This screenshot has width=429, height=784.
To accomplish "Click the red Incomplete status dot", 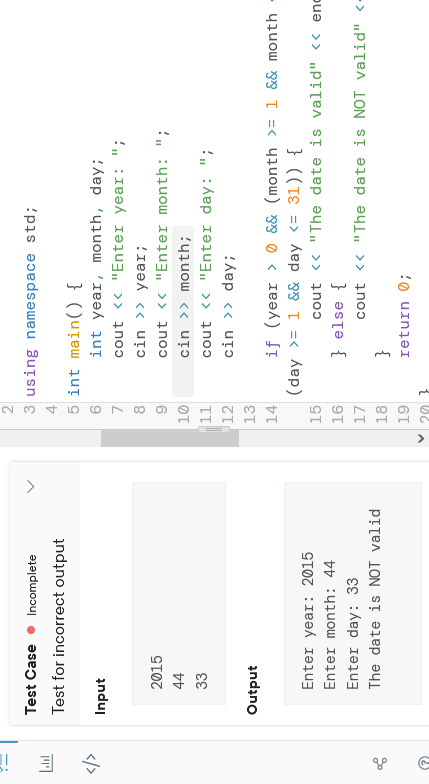I will pos(31,630).
